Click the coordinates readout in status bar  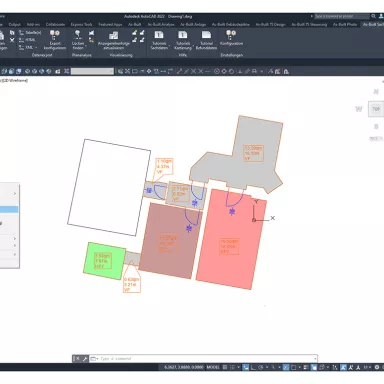click(x=184, y=367)
